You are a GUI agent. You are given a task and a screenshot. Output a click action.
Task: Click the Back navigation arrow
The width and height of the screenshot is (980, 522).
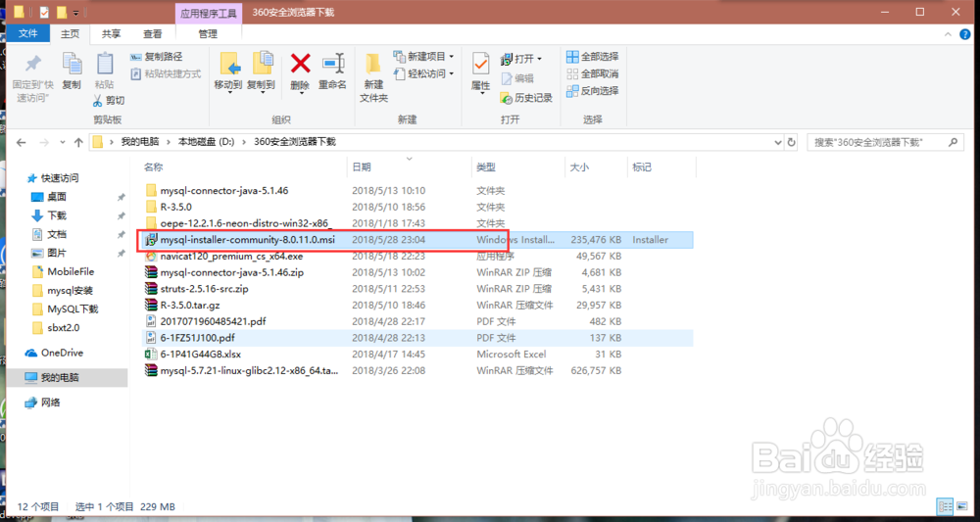pos(22,142)
